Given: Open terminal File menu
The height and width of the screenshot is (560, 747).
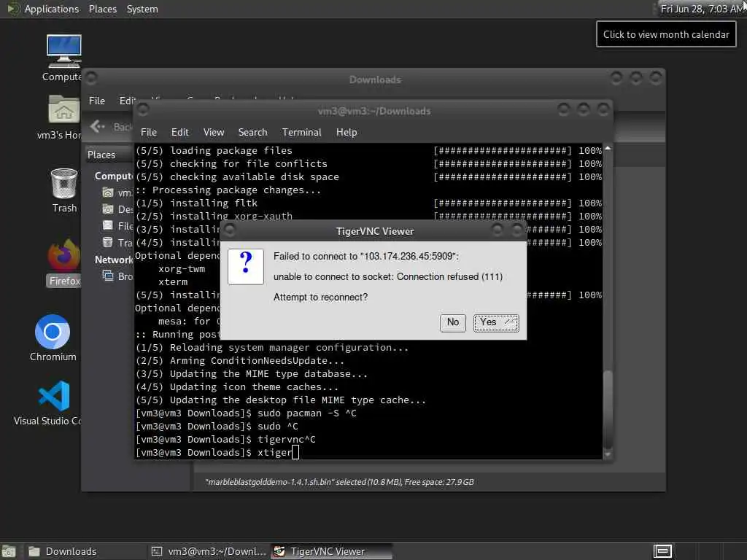Looking at the screenshot, I should 149,133.
